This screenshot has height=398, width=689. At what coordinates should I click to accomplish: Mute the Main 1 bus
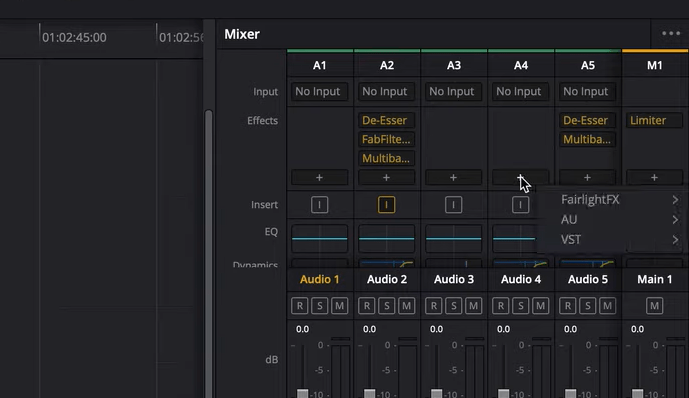click(x=654, y=306)
